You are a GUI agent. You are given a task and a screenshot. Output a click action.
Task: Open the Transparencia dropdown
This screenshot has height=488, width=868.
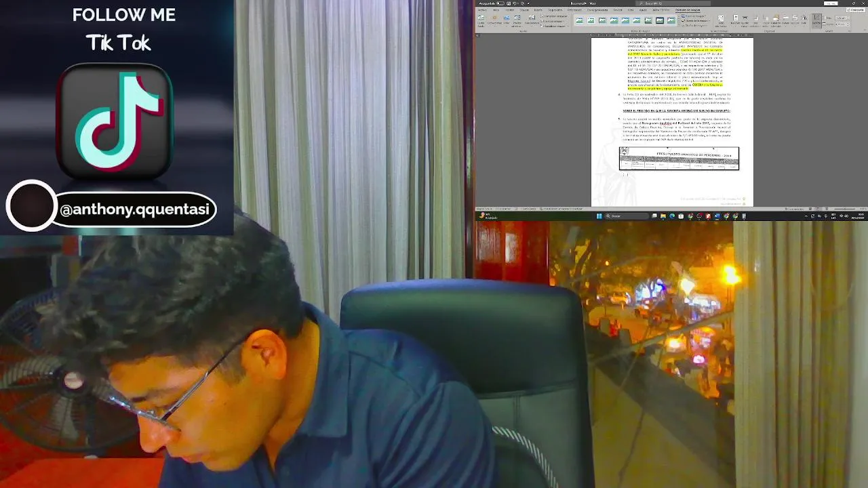coord(532,20)
